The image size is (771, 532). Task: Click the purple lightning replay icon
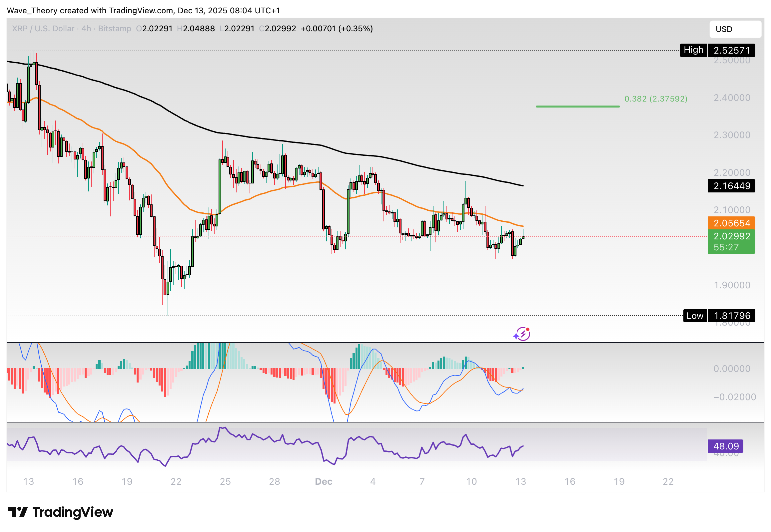[x=522, y=334]
